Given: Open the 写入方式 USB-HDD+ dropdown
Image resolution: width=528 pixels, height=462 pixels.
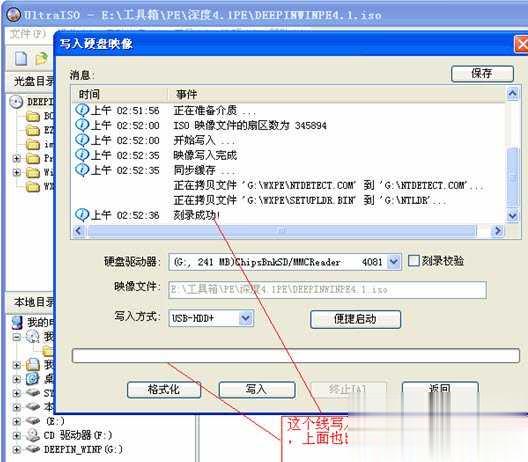Looking at the screenshot, I should point(246,318).
